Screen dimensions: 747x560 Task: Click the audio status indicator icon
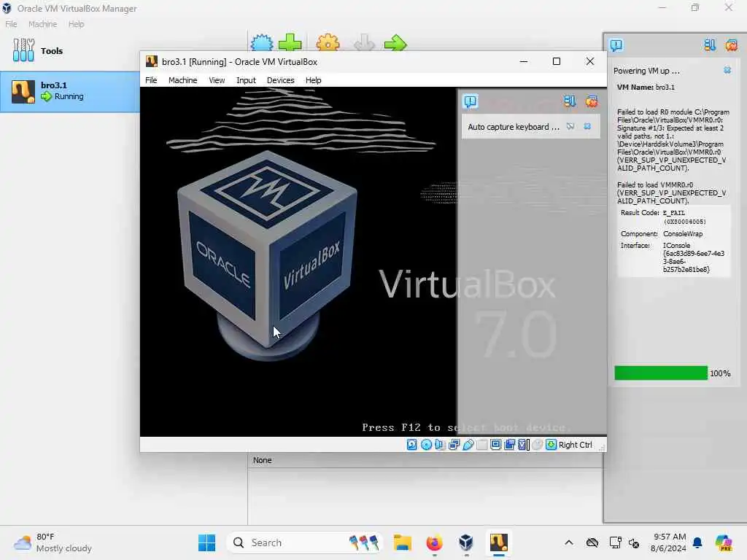click(440, 445)
